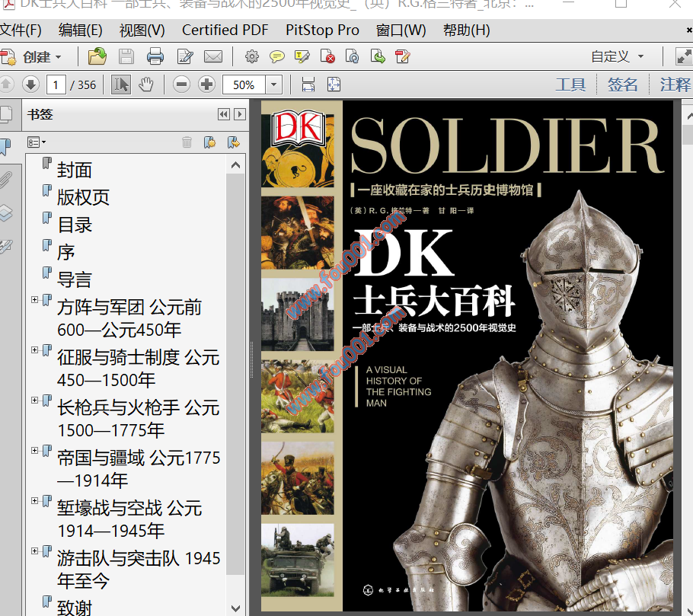693x616 pixels.
Task: Open the 文件(F) menu
Action: click(21, 30)
